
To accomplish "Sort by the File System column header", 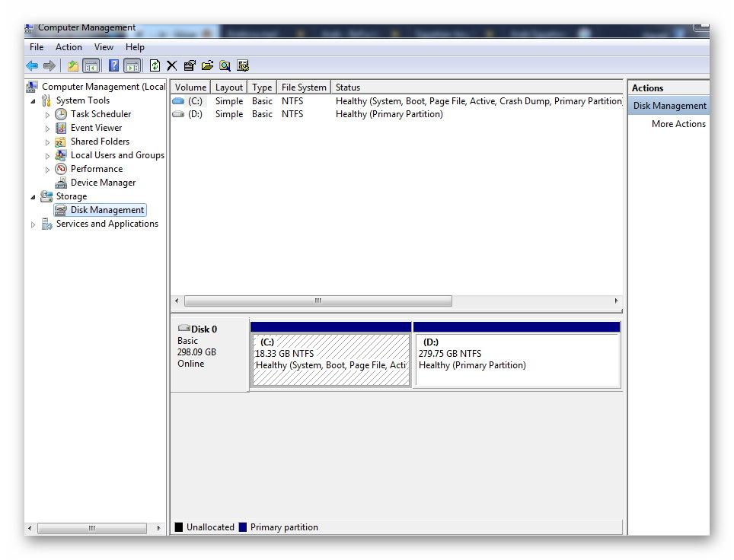I will pyautogui.click(x=304, y=87).
